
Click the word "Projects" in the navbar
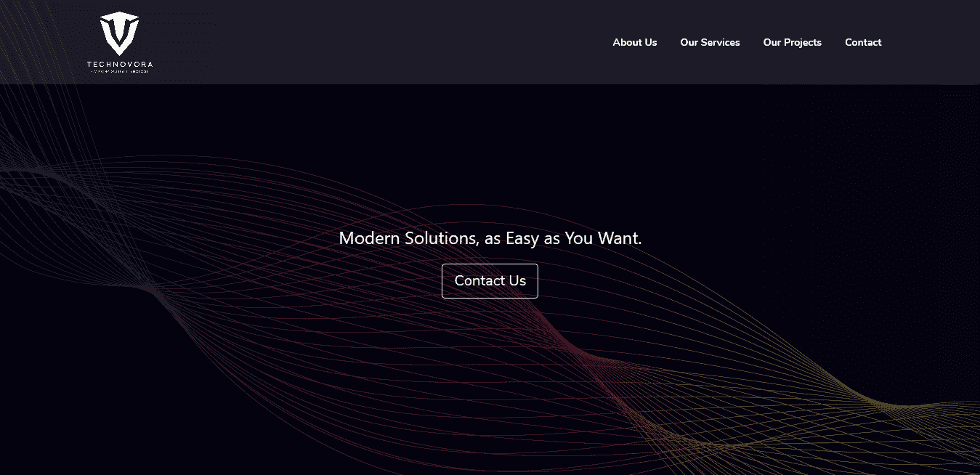(803, 42)
